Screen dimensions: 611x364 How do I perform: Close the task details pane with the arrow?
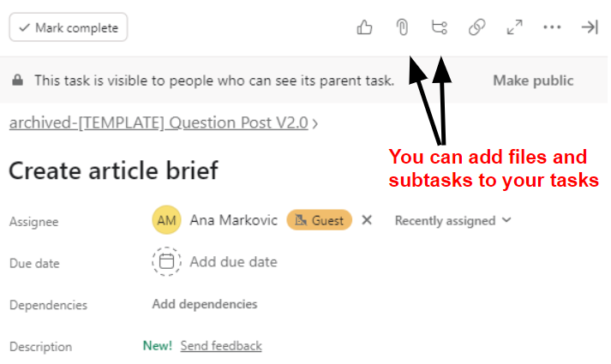(x=590, y=27)
